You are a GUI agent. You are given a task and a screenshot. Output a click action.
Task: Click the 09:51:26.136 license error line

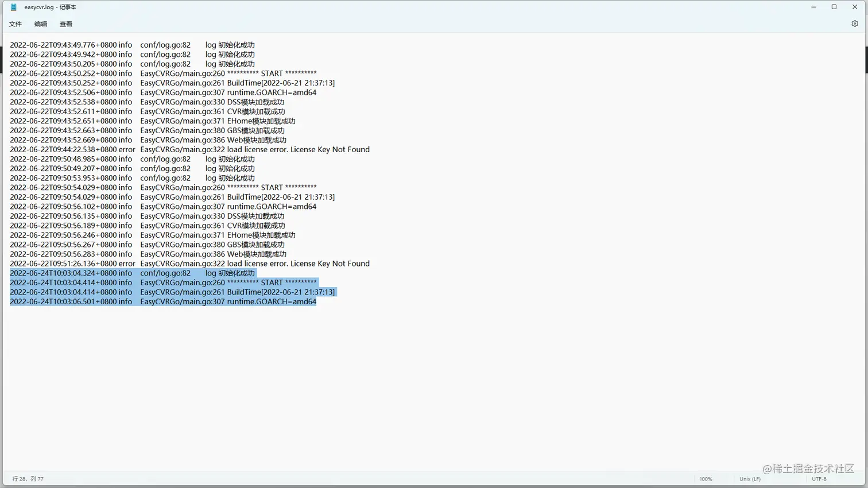click(189, 264)
